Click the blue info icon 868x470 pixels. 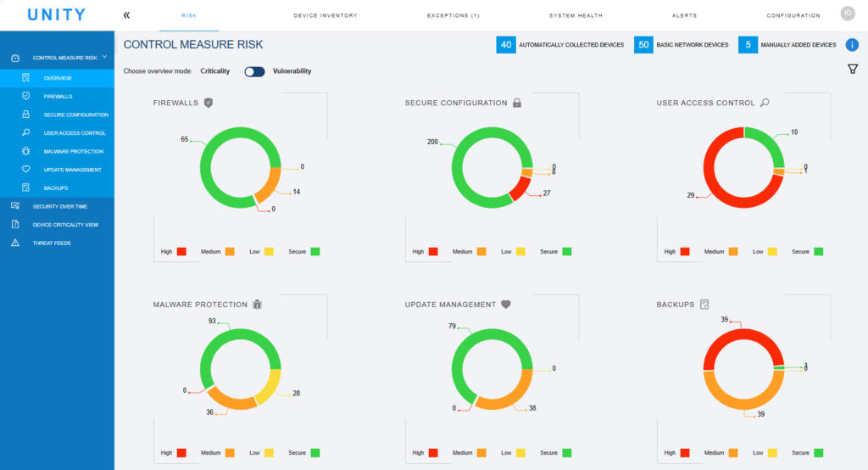[x=852, y=45]
